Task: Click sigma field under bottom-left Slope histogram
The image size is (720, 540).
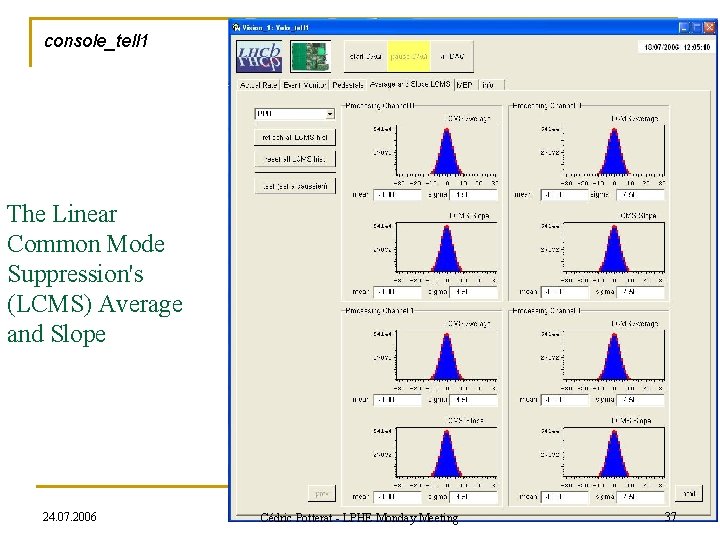Action: point(473,496)
